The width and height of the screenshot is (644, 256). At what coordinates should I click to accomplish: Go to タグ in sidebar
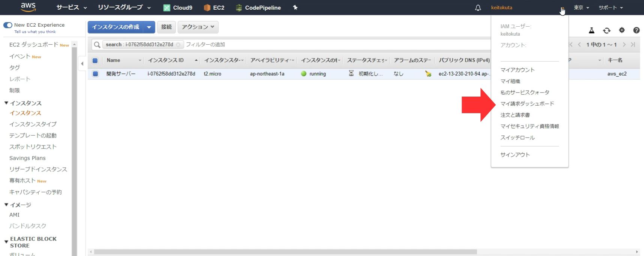pos(15,68)
